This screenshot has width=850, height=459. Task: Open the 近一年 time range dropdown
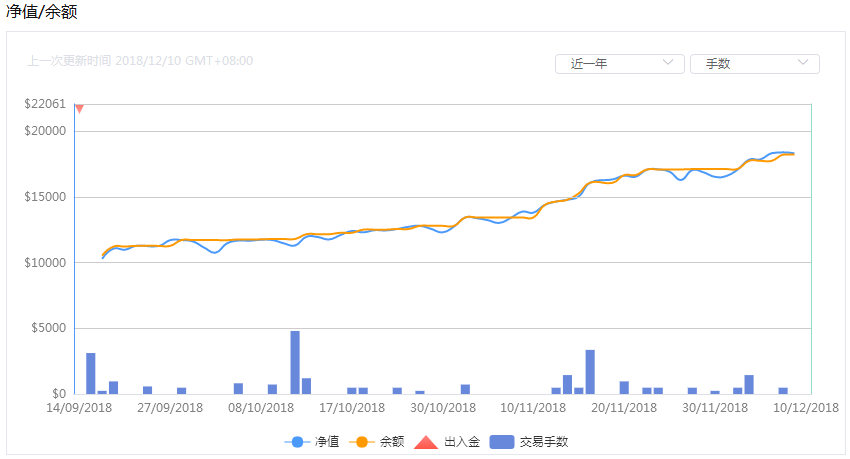[x=619, y=64]
